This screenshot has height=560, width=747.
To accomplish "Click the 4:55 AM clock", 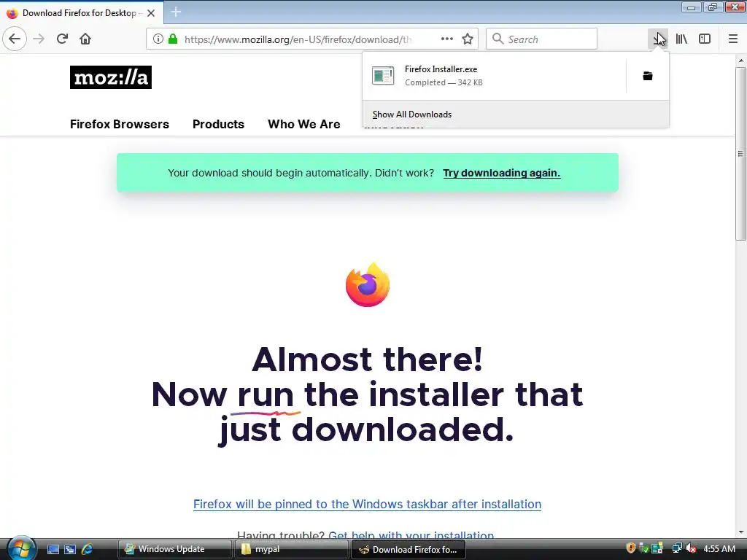I will tap(719, 548).
